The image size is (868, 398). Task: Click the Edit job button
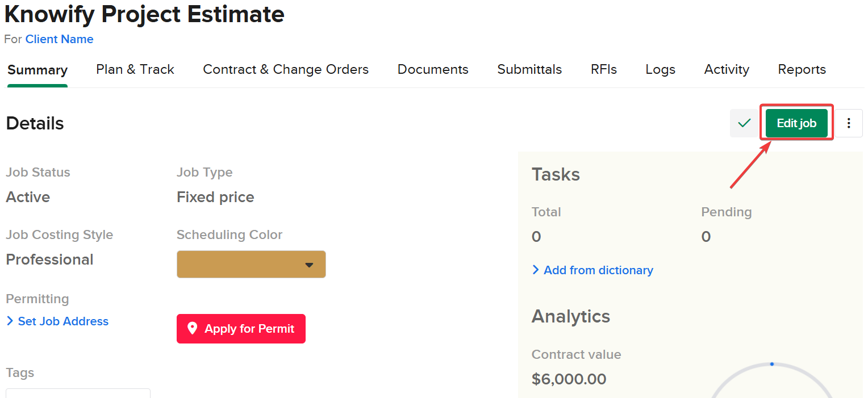[x=796, y=123]
